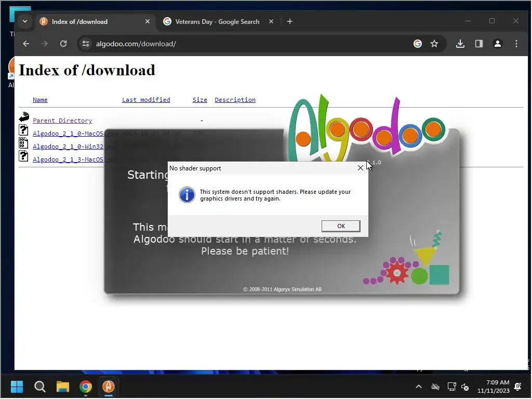Sort listing by Last modified
This screenshot has width=532, height=399.
click(146, 100)
